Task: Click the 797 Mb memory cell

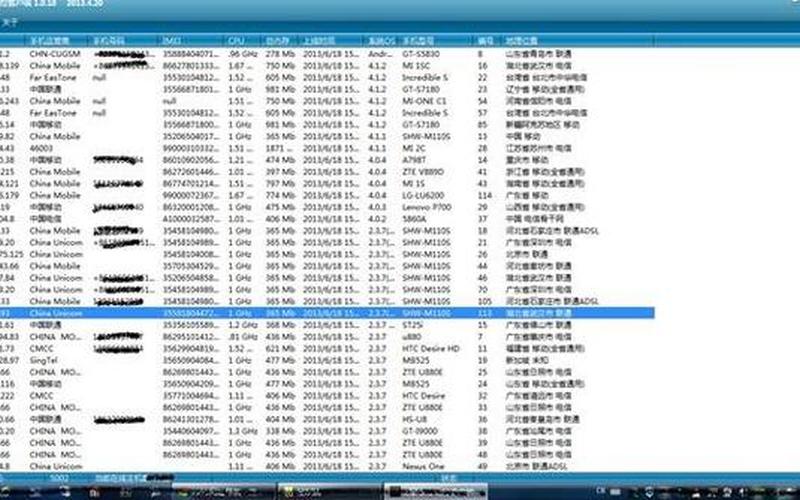Action: 280,183
